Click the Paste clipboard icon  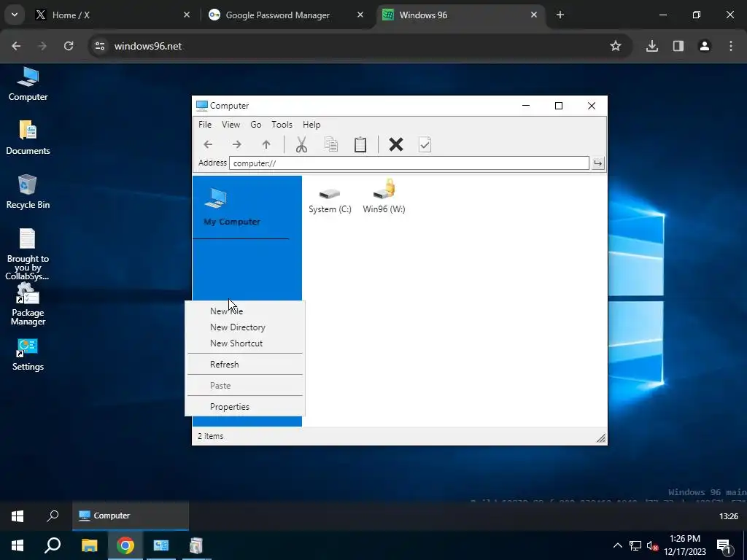[360, 144]
